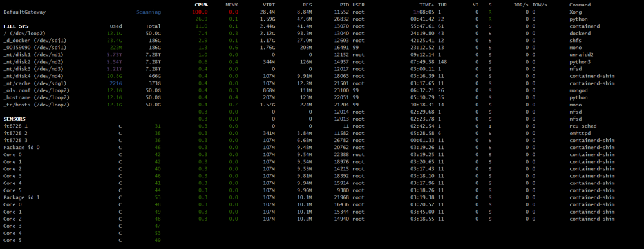Select the FILE SYS section heading
Viewport: 644px width, 249px height.
[15, 26]
